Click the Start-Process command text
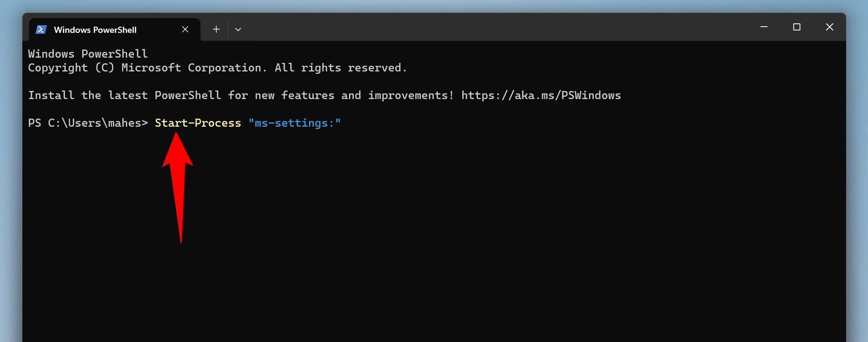Screen dimensions: 868x342 tap(198, 123)
